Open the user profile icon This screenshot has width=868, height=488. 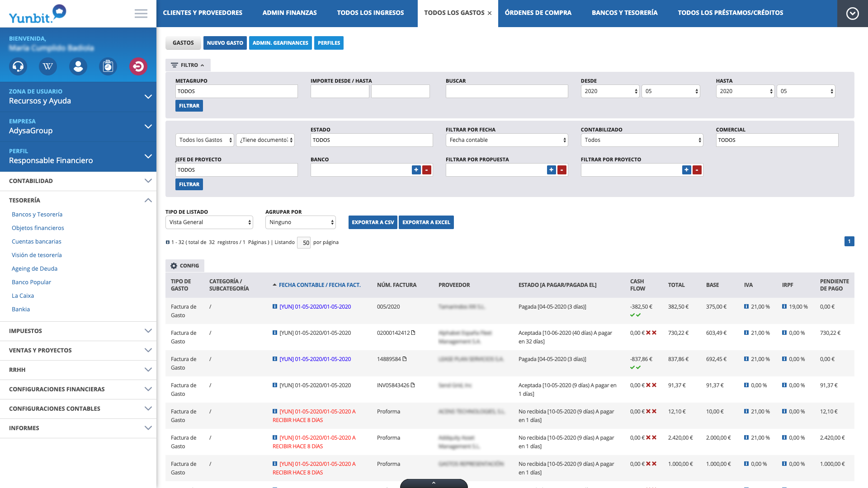[78, 66]
